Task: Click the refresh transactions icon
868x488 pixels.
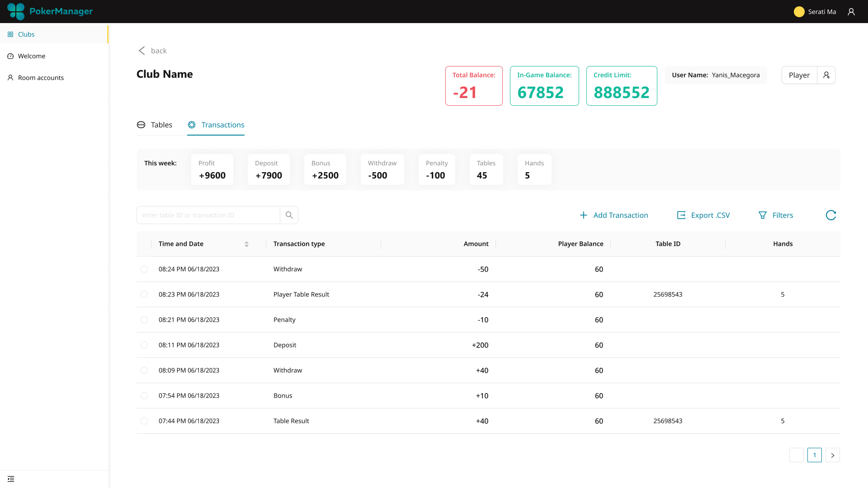Action: (x=831, y=215)
